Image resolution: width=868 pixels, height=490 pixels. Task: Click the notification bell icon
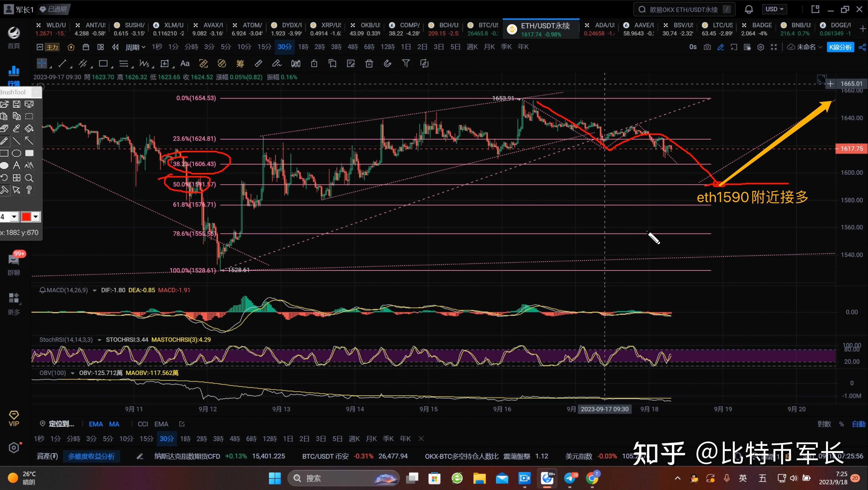749,9
